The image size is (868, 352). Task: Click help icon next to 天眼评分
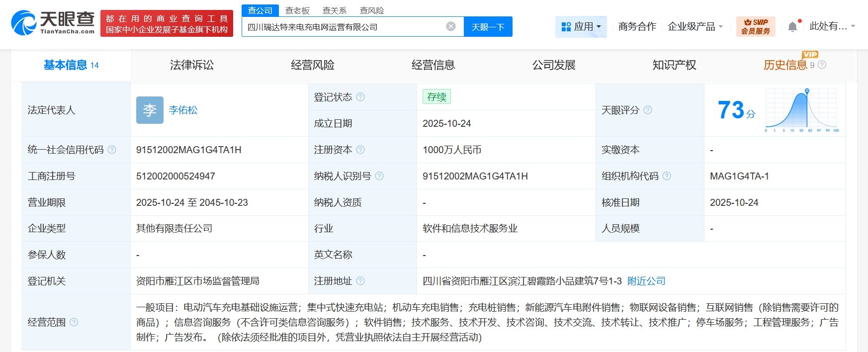pos(648,110)
